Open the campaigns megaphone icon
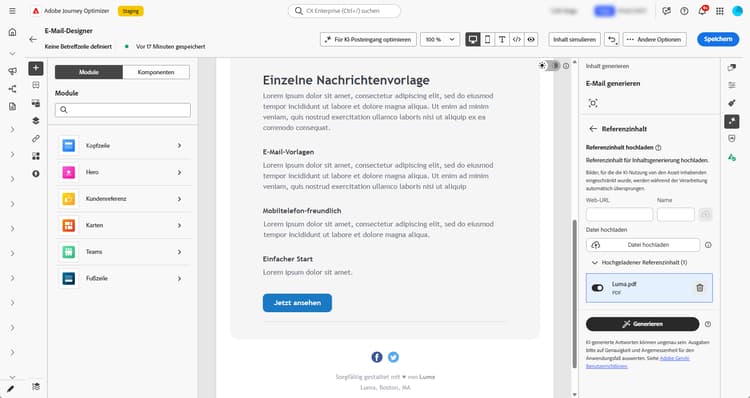 [x=12, y=71]
